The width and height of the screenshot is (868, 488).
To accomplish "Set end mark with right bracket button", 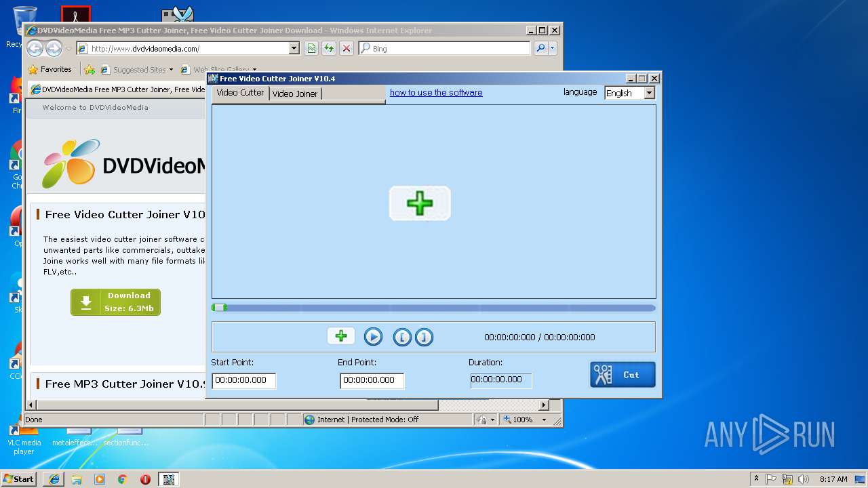I will [424, 337].
